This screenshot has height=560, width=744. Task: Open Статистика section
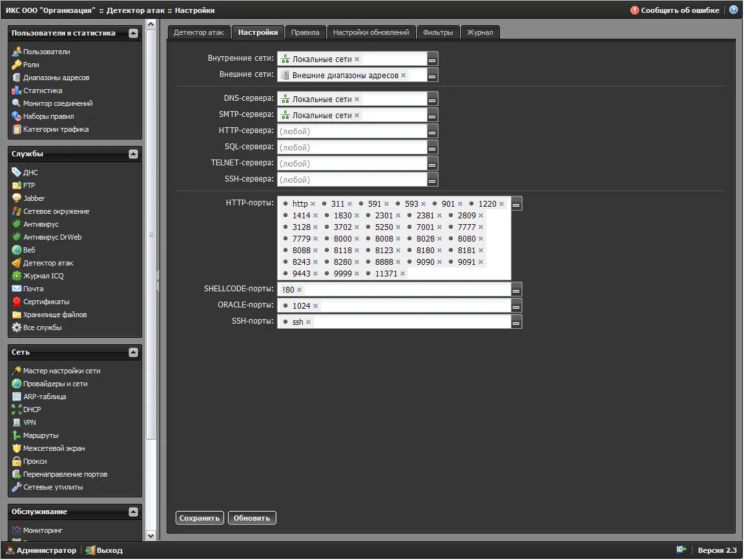[x=37, y=90]
